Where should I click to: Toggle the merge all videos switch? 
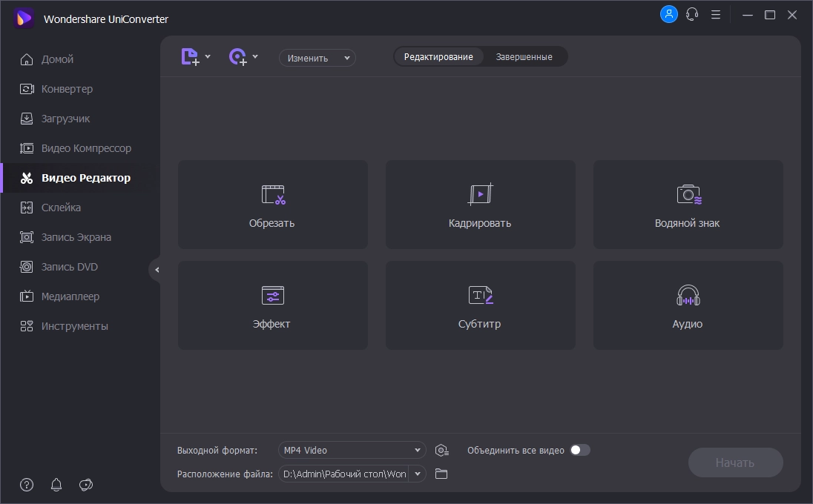pyautogui.click(x=579, y=450)
